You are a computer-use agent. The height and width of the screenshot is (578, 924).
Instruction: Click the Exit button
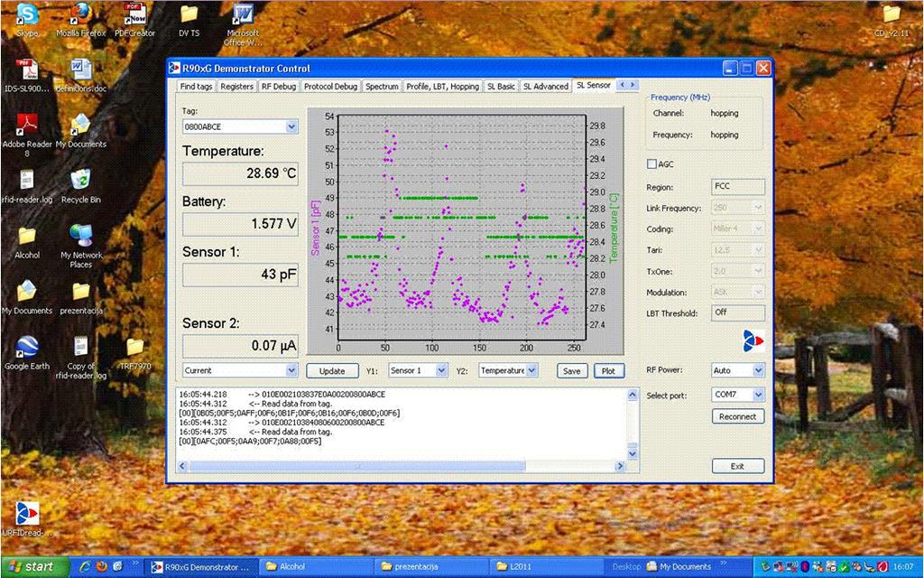[x=738, y=466]
